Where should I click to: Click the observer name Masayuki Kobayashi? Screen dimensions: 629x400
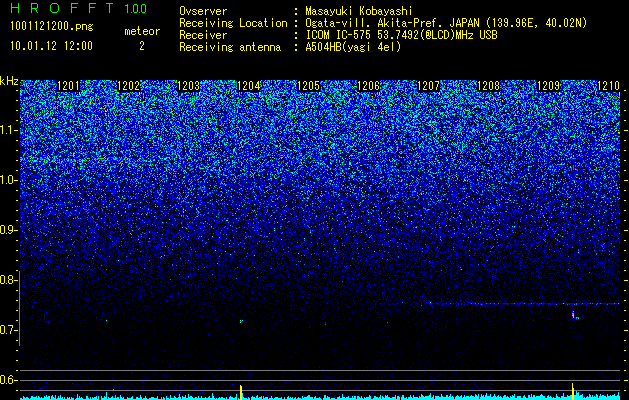[x=359, y=11]
